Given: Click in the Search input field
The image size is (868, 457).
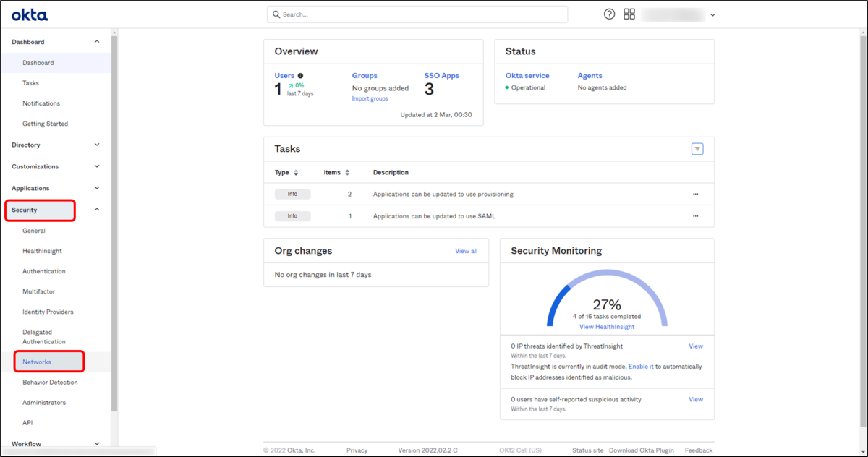Looking at the screenshot, I should coord(417,14).
